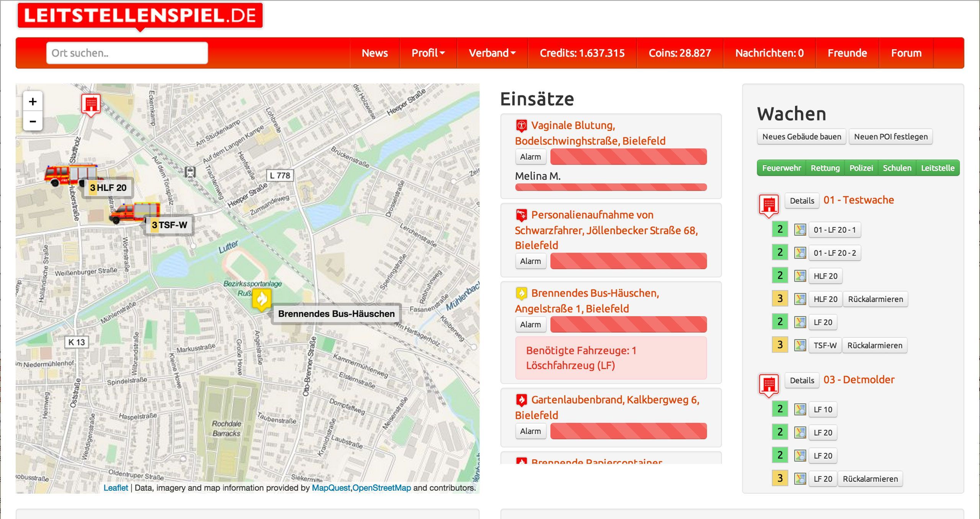The width and height of the screenshot is (980, 519).
Task: Show 01 - LF 20 - 2 on map
Action: click(800, 253)
